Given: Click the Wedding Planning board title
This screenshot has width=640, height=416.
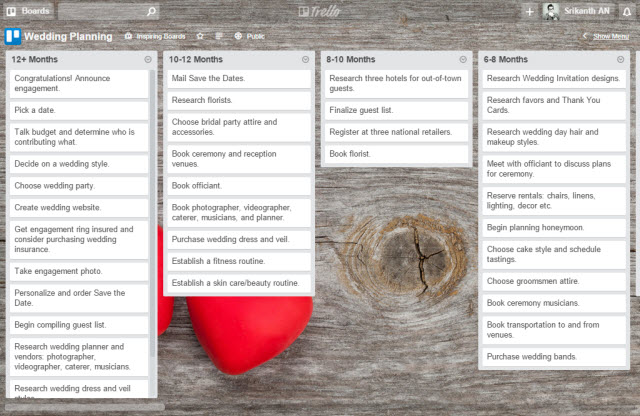Looking at the screenshot, I should pos(68,36).
